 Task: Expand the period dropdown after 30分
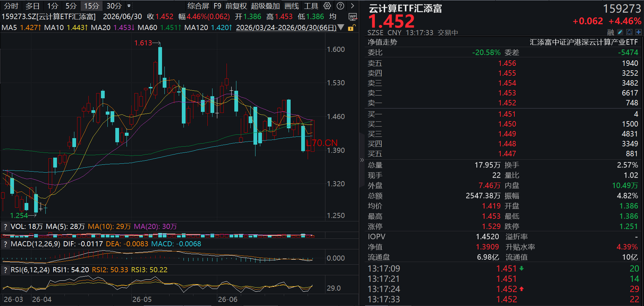[129, 6]
